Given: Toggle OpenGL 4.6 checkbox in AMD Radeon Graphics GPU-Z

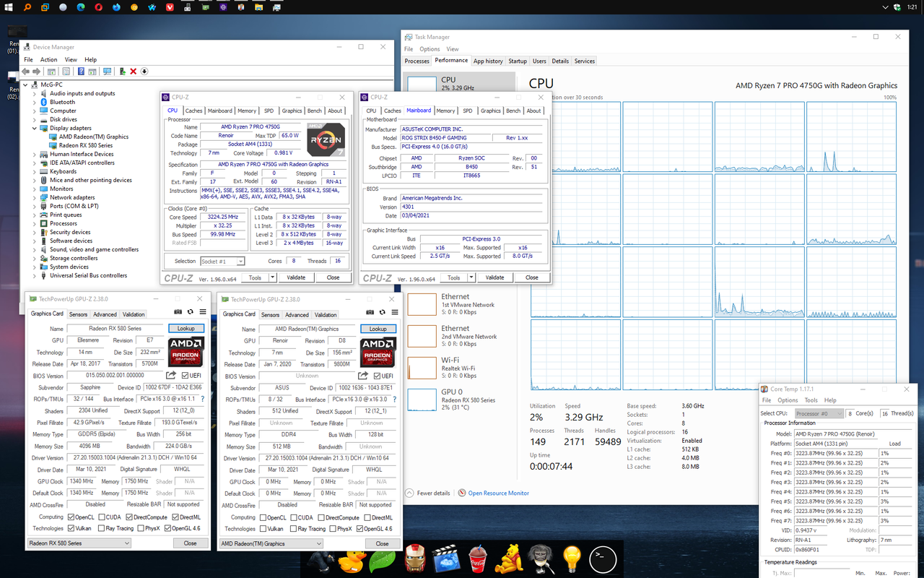Looking at the screenshot, I should point(359,528).
